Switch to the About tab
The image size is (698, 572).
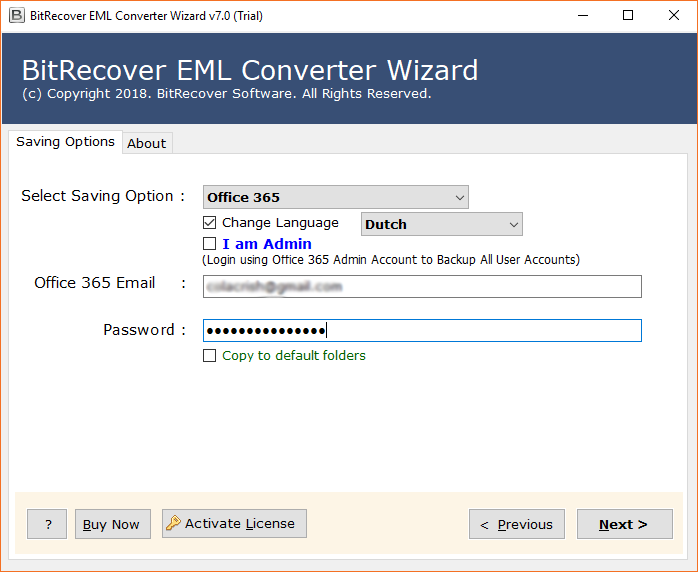click(147, 143)
